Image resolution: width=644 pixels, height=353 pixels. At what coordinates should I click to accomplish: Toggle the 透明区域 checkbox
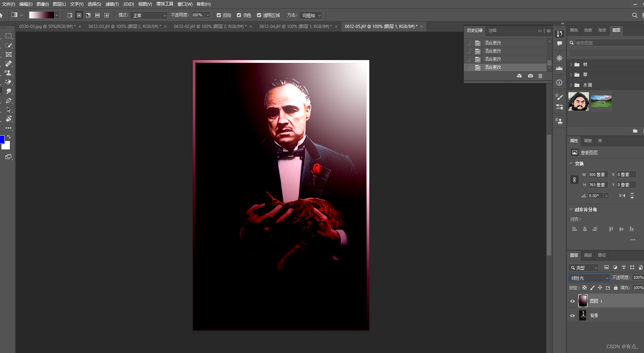259,15
